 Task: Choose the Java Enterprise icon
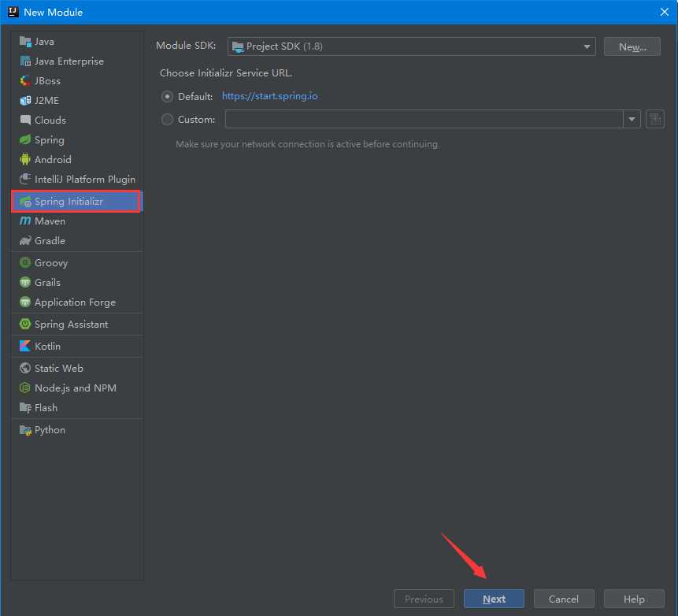tap(25, 61)
